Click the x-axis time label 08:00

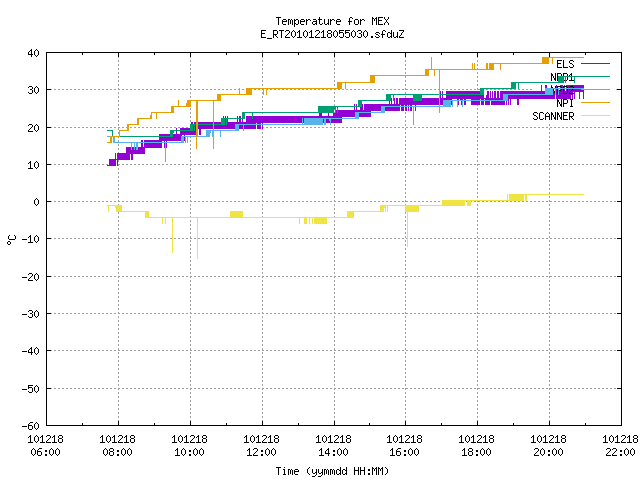(x=118, y=452)
